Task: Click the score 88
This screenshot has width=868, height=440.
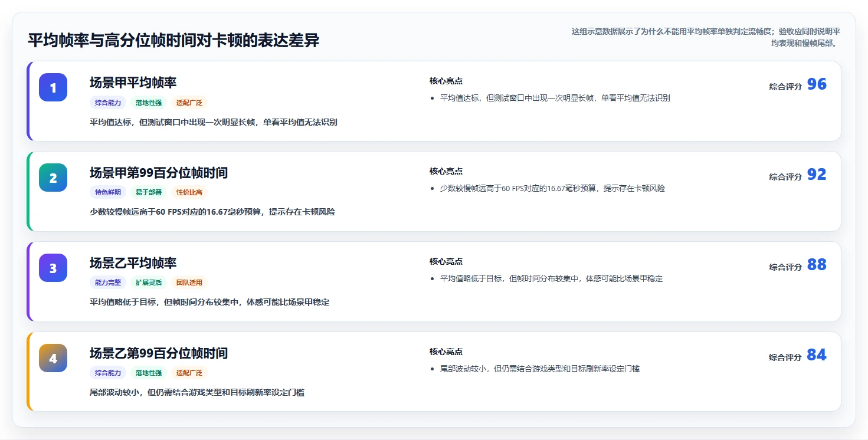Action: (x=817, y=265)
